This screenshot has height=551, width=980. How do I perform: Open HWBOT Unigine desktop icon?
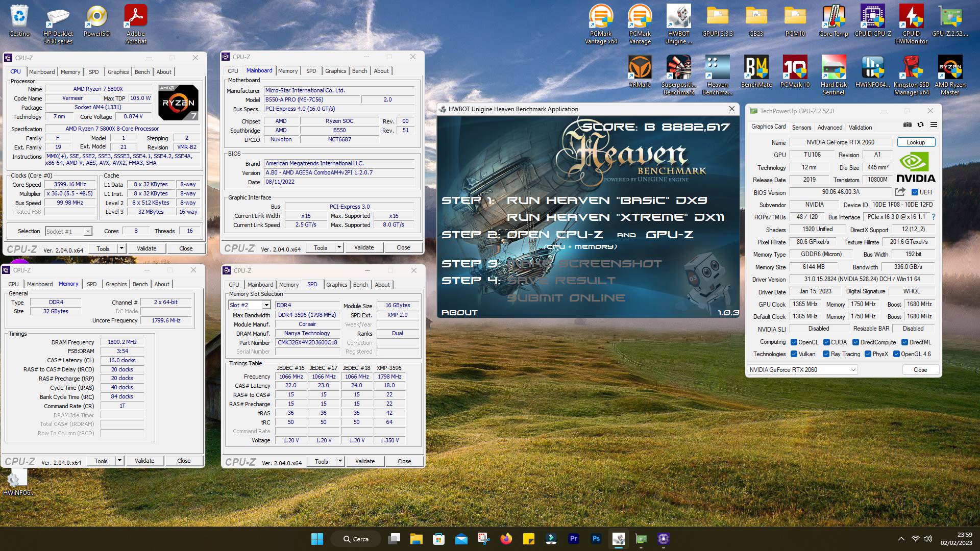click(x=679, y=24)
